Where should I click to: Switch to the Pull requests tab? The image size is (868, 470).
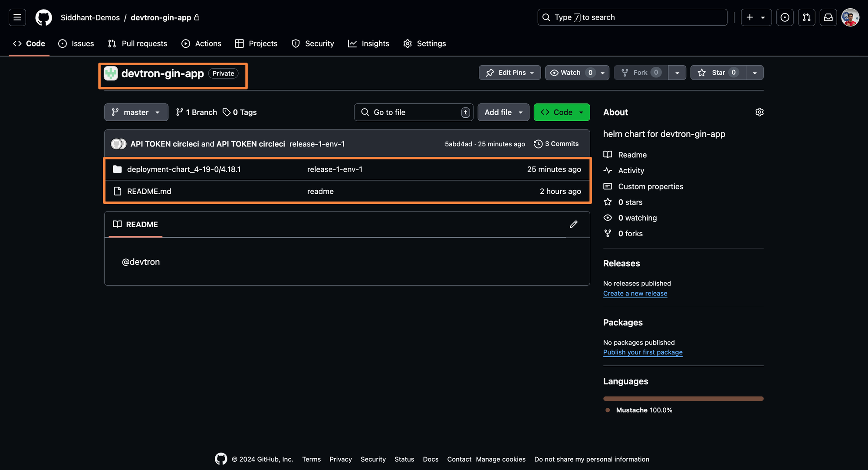[x=138, y=43]
